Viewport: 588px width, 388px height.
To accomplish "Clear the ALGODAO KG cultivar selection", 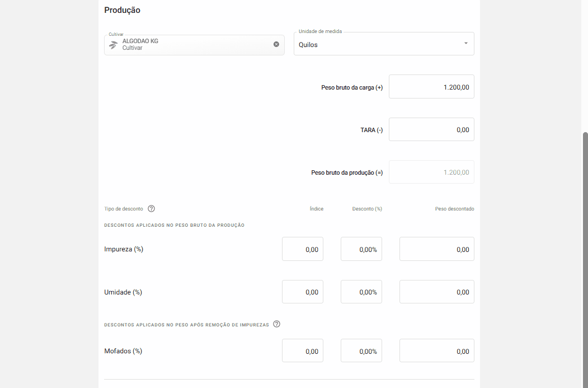I will [276, 44].
